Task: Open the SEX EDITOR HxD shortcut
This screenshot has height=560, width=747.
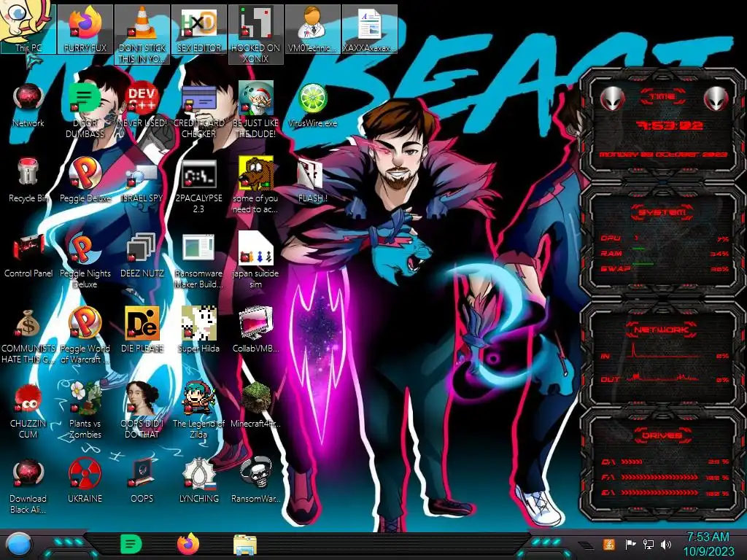Action: pos(199,29)
